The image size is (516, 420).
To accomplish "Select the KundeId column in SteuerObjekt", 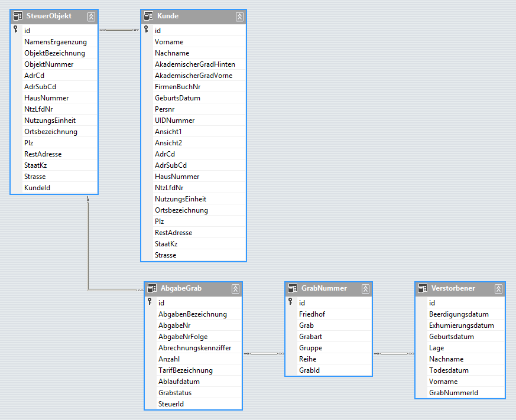I will pyautogui.click(x=37, y=188).
